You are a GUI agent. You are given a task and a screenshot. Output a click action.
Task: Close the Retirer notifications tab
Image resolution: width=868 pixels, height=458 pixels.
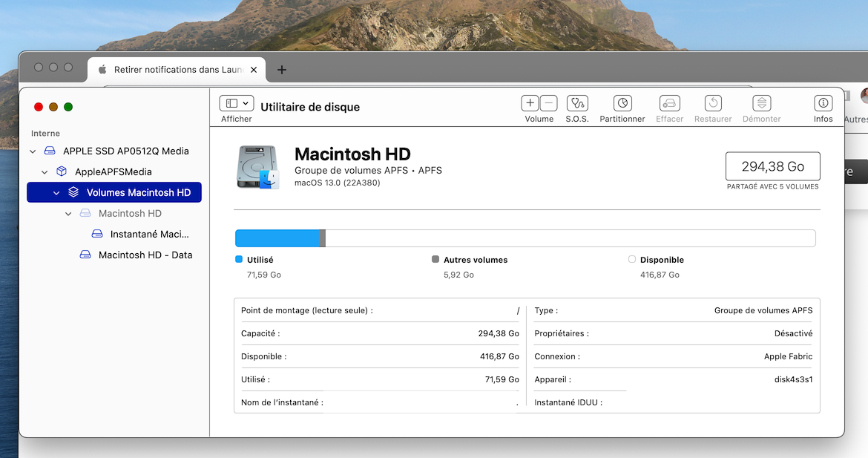(254, 70)
